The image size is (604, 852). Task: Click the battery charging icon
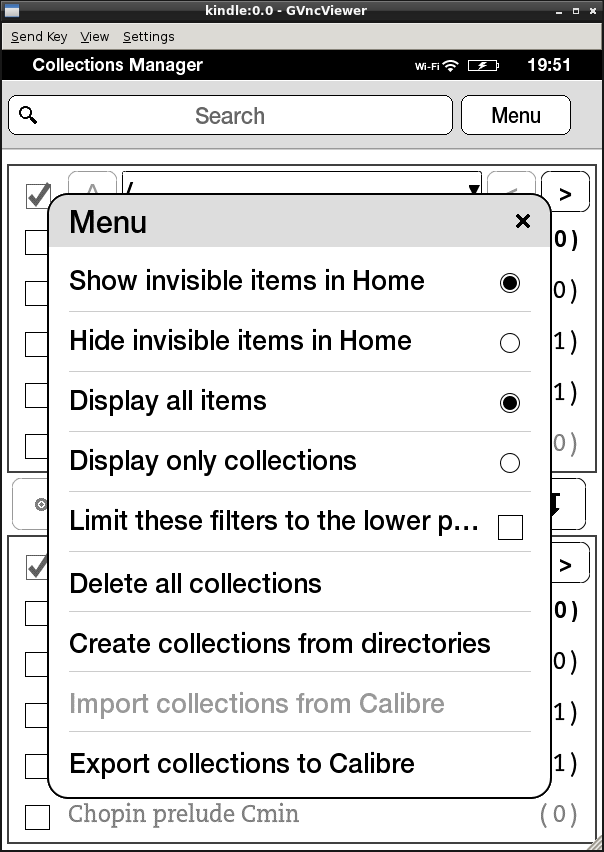[485, 65]
